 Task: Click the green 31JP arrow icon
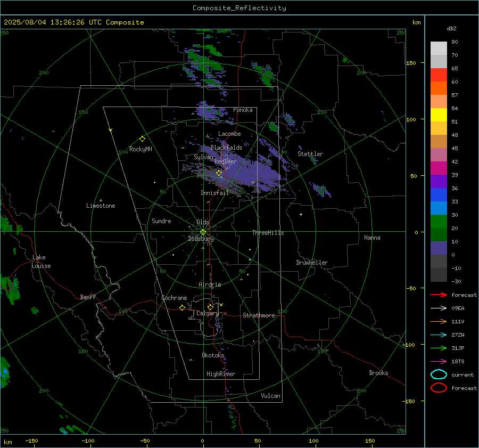pyautogui.click(x=439, y=348)
